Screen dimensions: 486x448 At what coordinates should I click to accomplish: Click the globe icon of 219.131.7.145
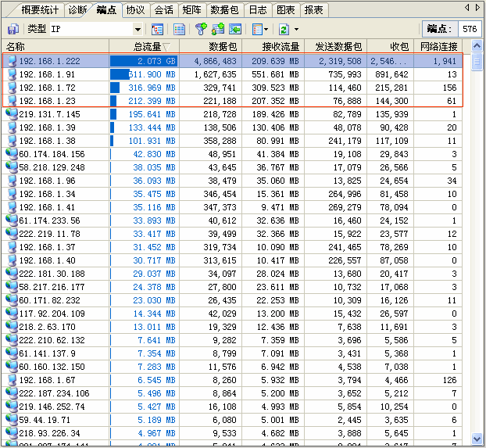click(x=11, y=113)
